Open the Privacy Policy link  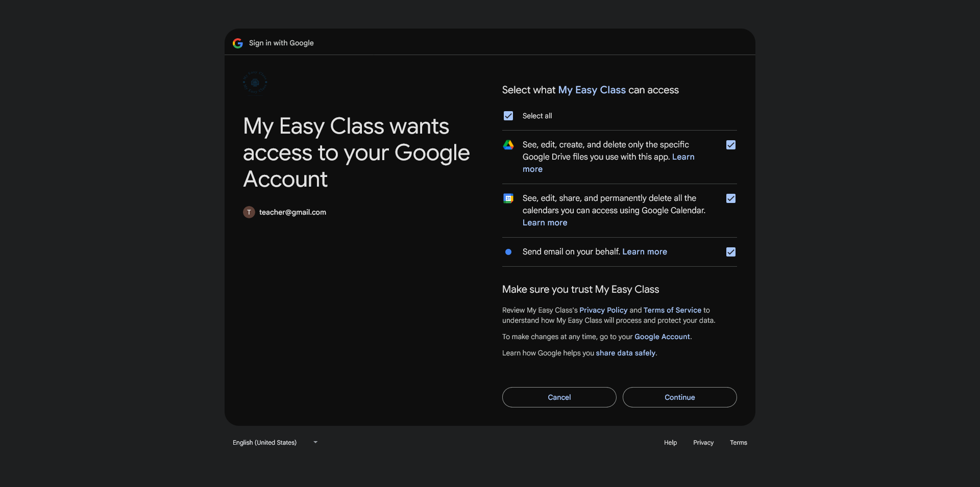(603, 310)
